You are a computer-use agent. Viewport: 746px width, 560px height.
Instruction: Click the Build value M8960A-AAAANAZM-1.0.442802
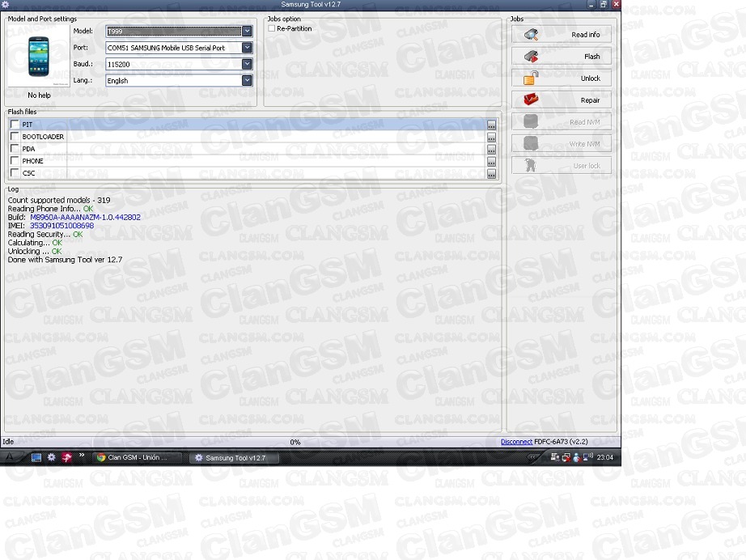pos(85,218)
